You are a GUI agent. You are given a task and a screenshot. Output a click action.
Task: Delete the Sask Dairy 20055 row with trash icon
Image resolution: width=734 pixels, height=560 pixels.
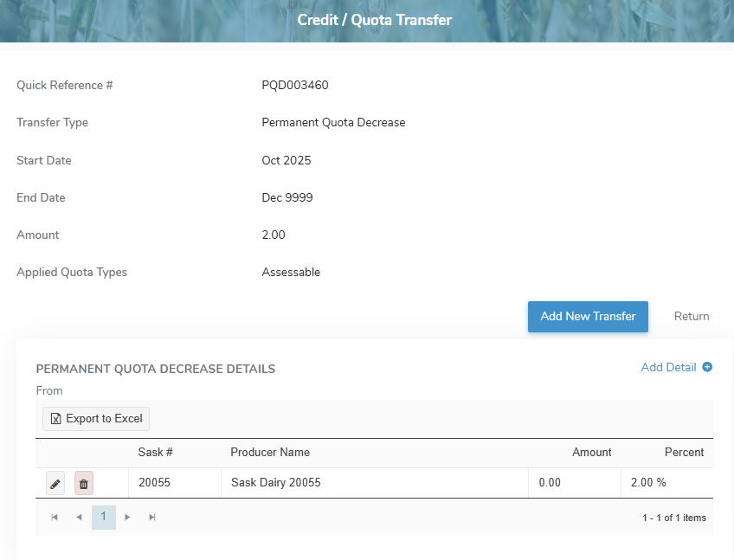click(84, 483)
